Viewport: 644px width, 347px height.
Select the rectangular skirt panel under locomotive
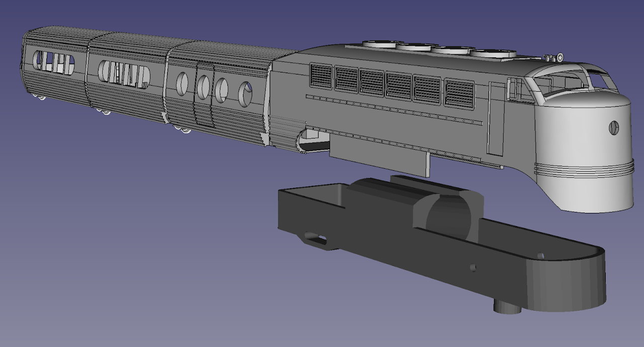click(377, 156)
